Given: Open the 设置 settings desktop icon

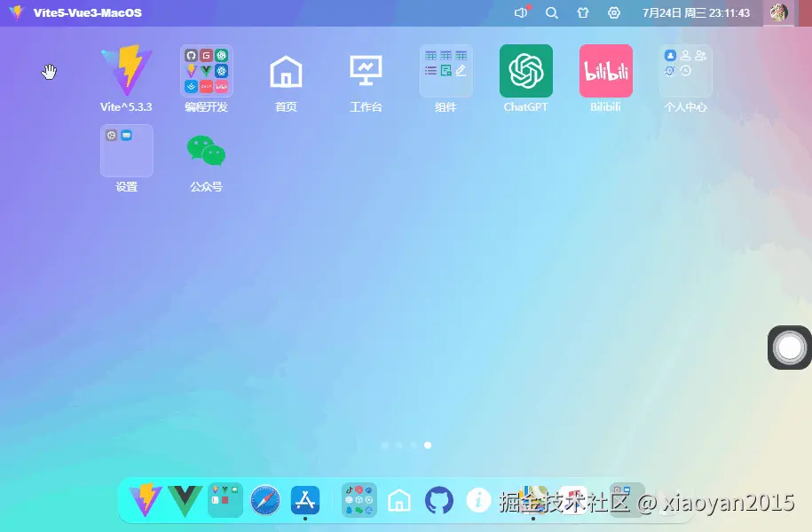Looking at the screenshot, I should coord(126,151).
